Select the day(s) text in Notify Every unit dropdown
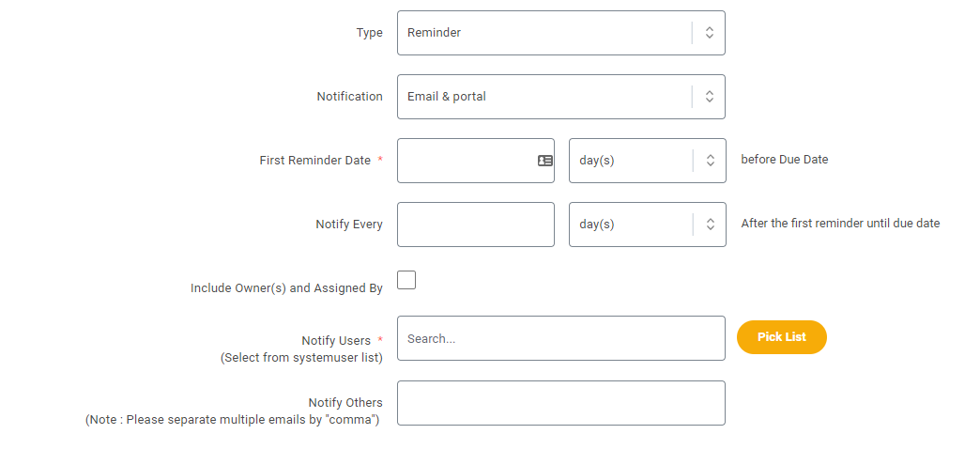 597,225
